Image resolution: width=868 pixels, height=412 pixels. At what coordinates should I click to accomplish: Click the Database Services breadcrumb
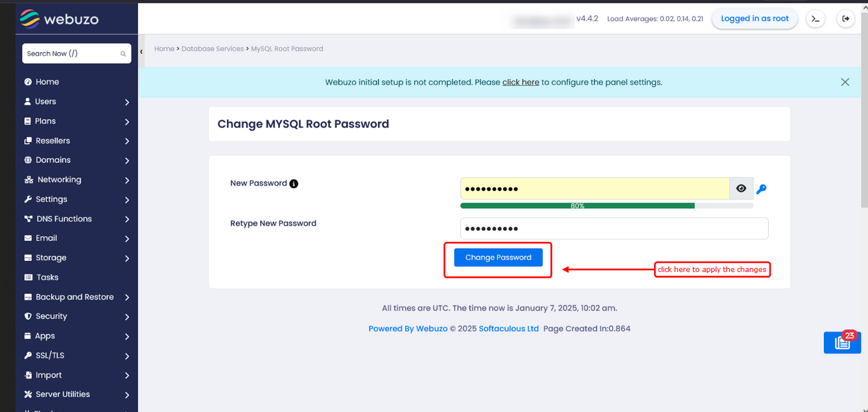tap(213, 49)
